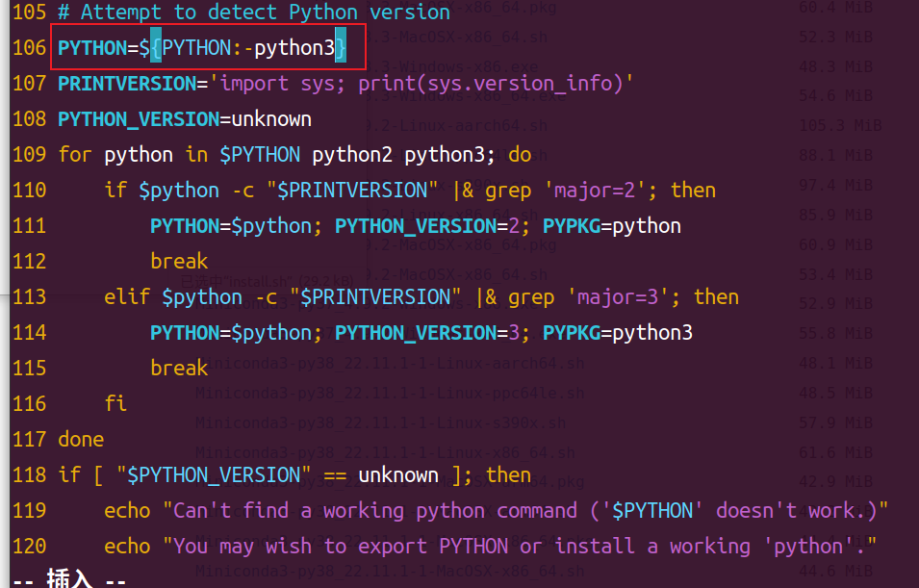The width and height of the screenshot is (919, 588).
Task: Click the highlighted opening brace on line 106
Action: click(156, 44)
